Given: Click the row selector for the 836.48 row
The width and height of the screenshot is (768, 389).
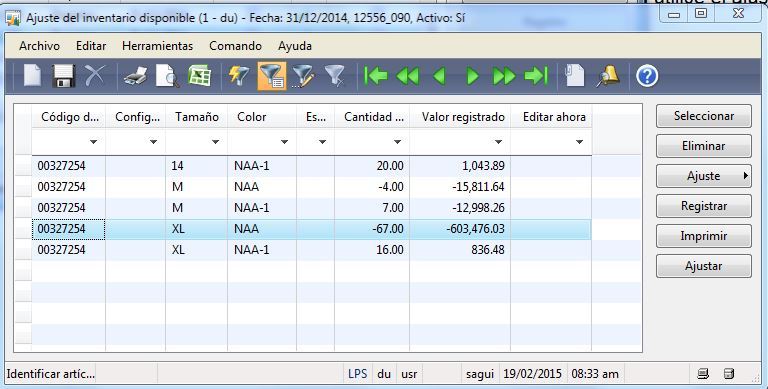Looking at the screenshot, I should (23, 250).
